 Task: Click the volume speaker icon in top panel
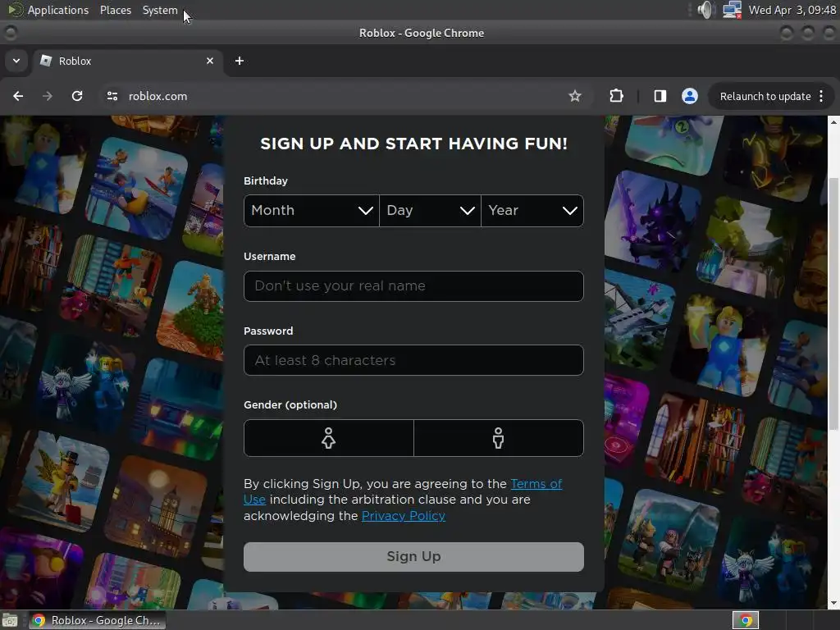tap(706, 10)
